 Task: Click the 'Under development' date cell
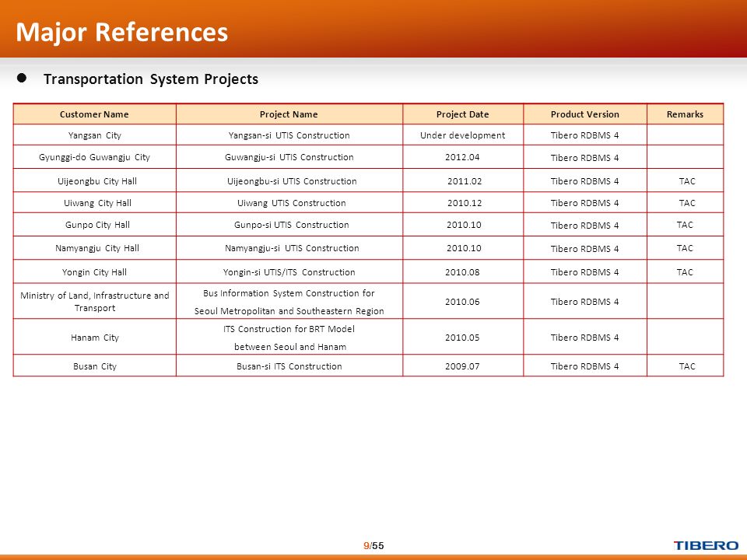click(462, 135)
